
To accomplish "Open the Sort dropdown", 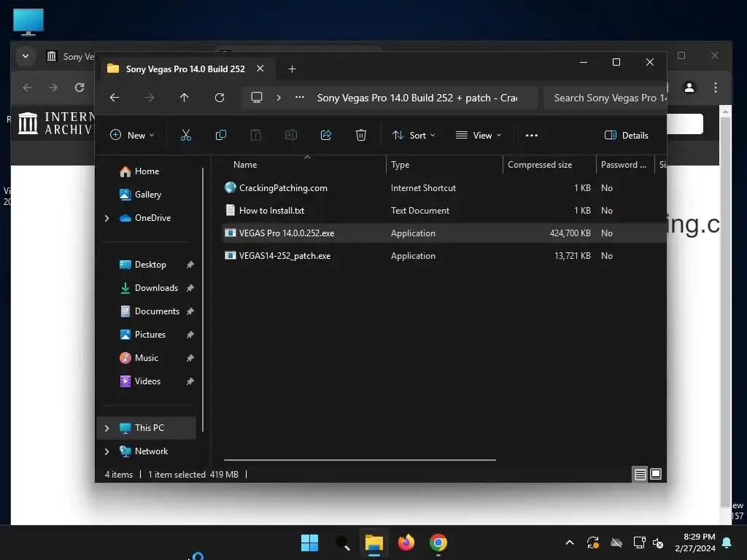I will click(x=414, y=135).
